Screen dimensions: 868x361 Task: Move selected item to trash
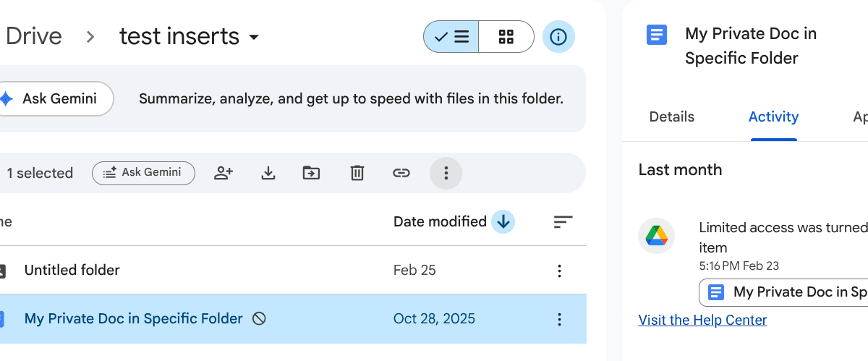click(x=357, y=173)
